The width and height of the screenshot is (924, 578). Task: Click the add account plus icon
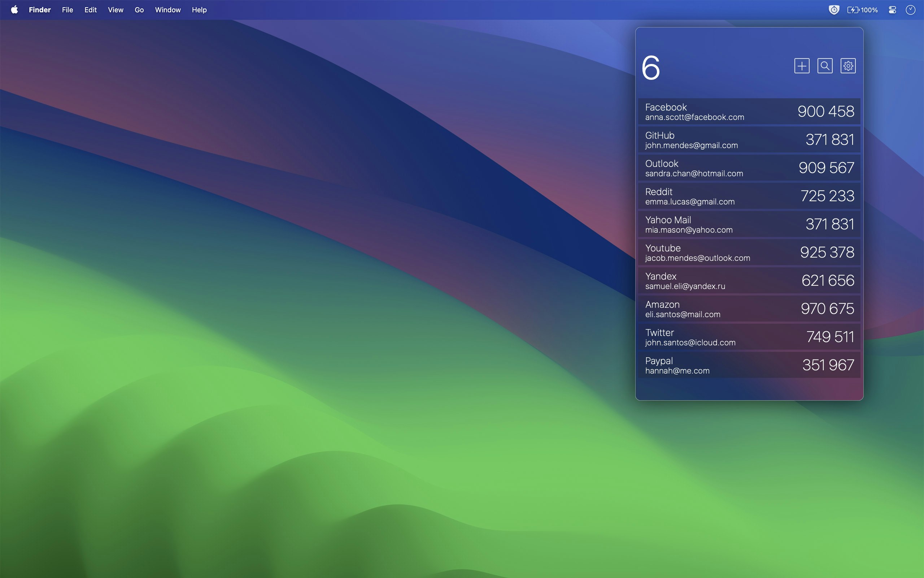[802, 66]
